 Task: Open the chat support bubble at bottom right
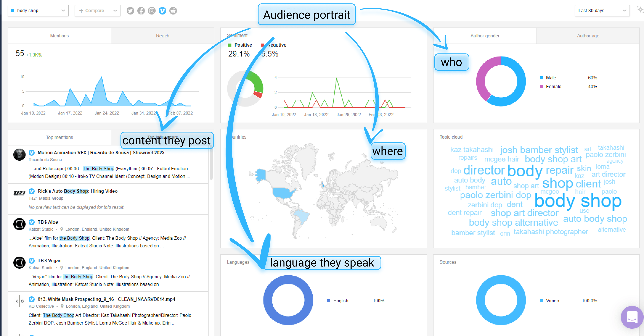pos(632,317)
